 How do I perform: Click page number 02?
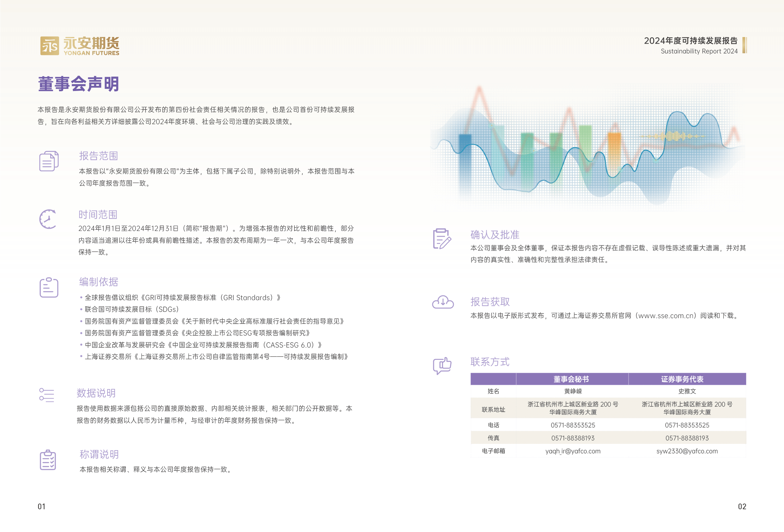(x=742, y=506)
